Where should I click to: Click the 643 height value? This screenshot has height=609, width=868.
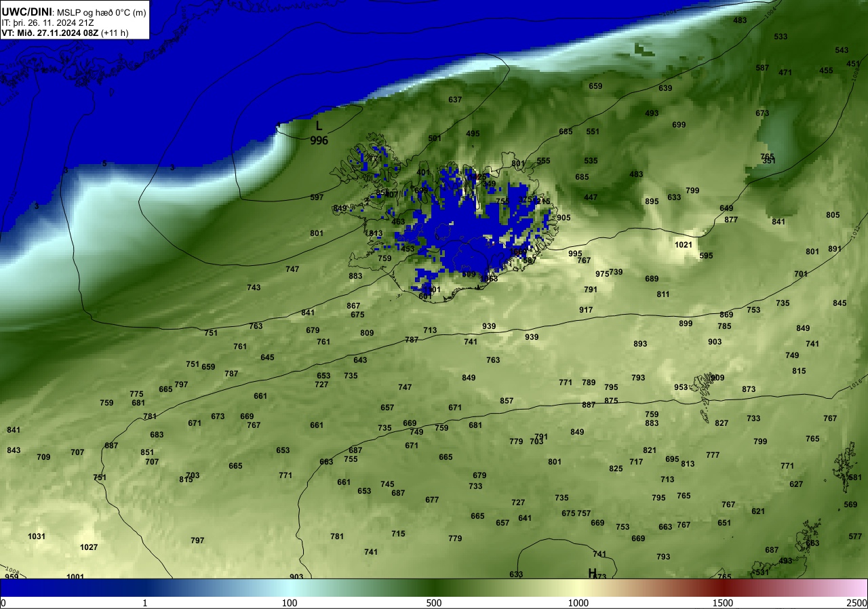360,360
